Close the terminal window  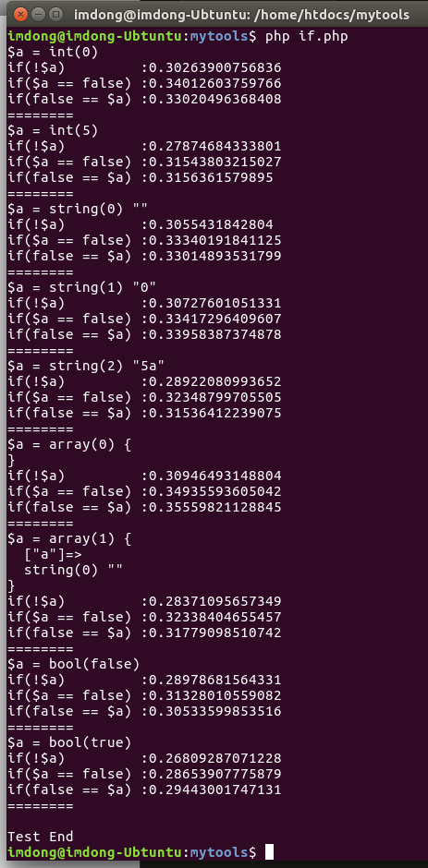point(19,15)
